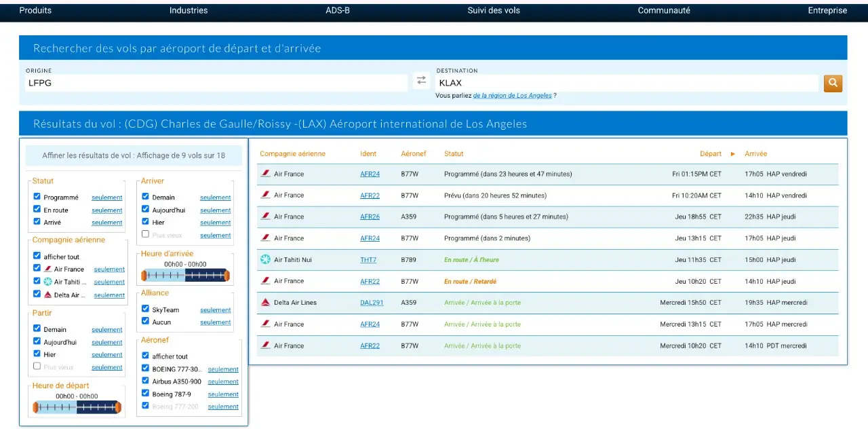Viewport: 868px width, 429px height.
Task: Open the Produits menu
Action: 35,10
